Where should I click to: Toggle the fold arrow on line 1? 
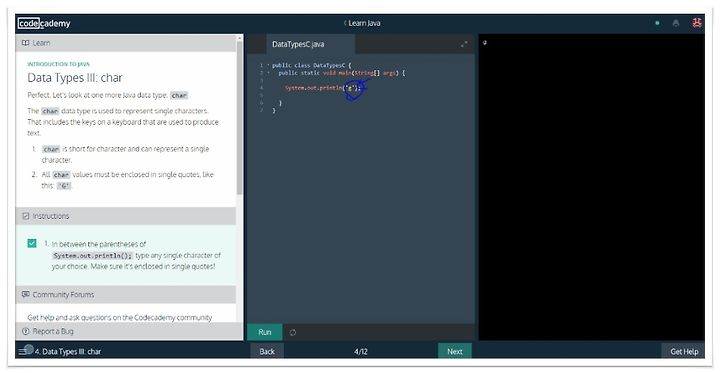[268, 65]
